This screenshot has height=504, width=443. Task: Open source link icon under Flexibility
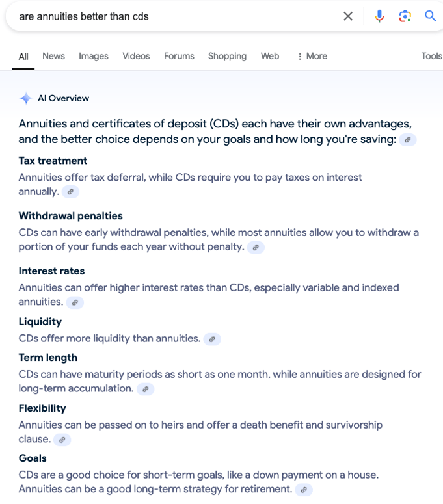62,440
